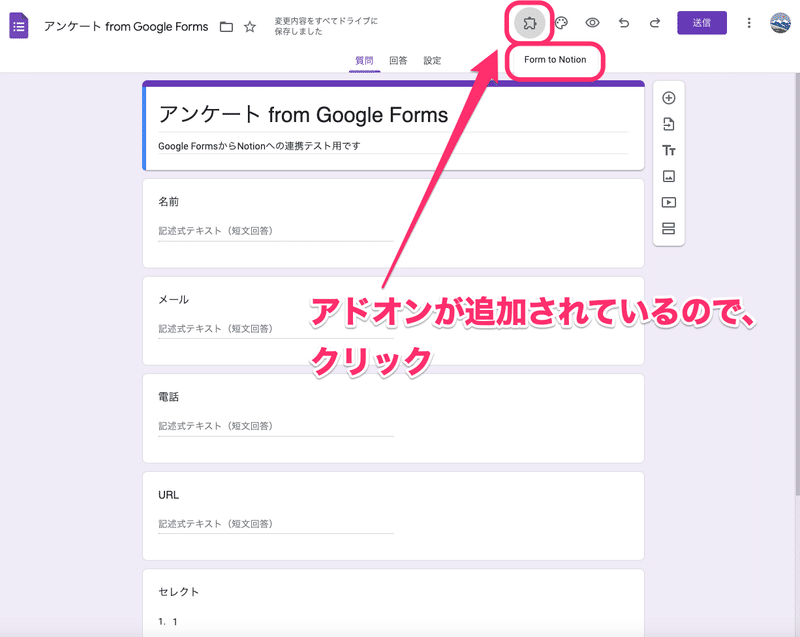
Task: Select the 電話 question card
Action: click(x=393, y=418)
